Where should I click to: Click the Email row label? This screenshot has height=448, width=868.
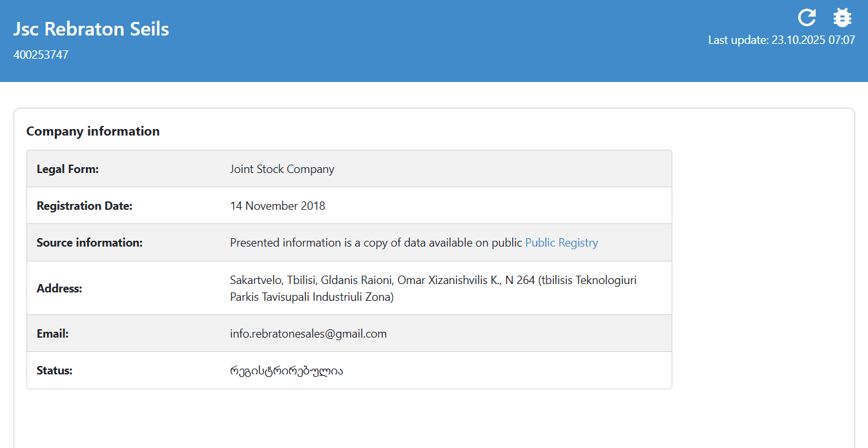point(53,334)
